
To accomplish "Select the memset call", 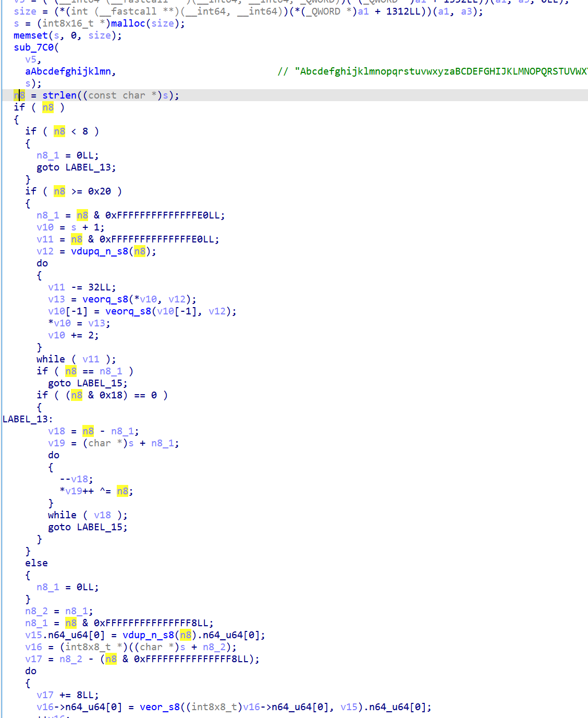I will click(30, 35).
